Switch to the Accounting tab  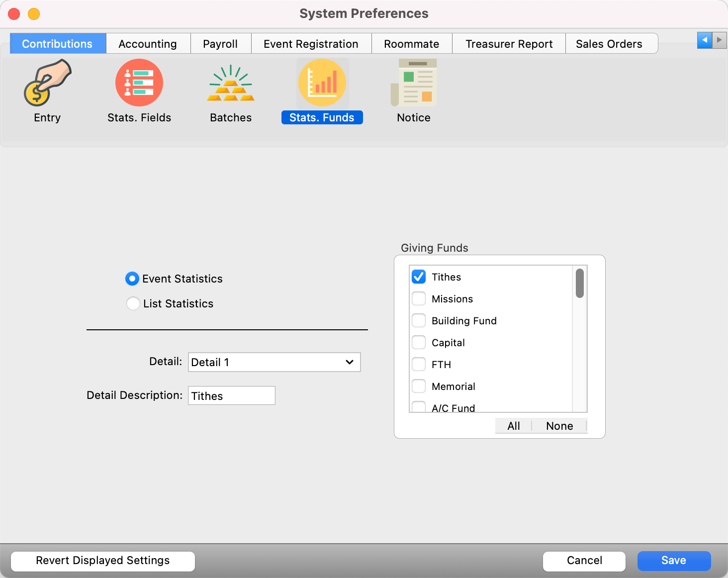[148, 44]
